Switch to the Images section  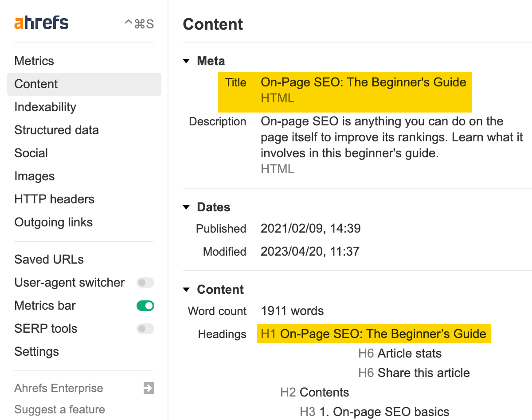tap(35, 176)
